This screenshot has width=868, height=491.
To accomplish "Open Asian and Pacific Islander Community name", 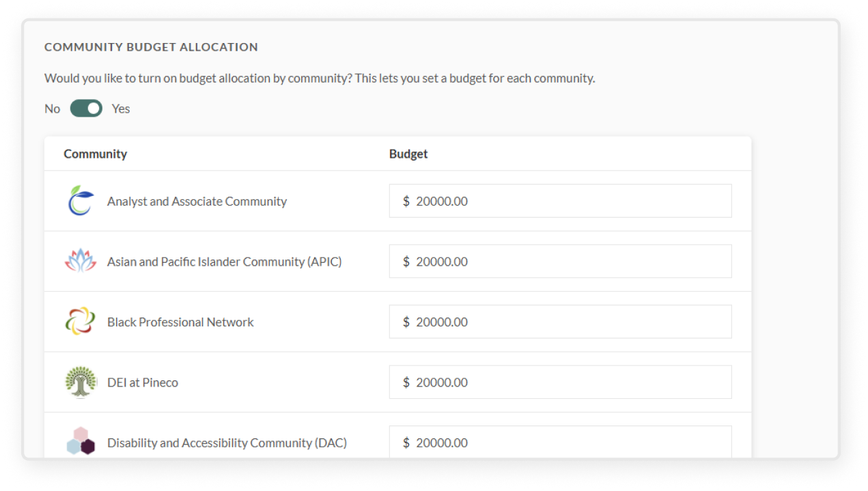I will pos(225,262).
